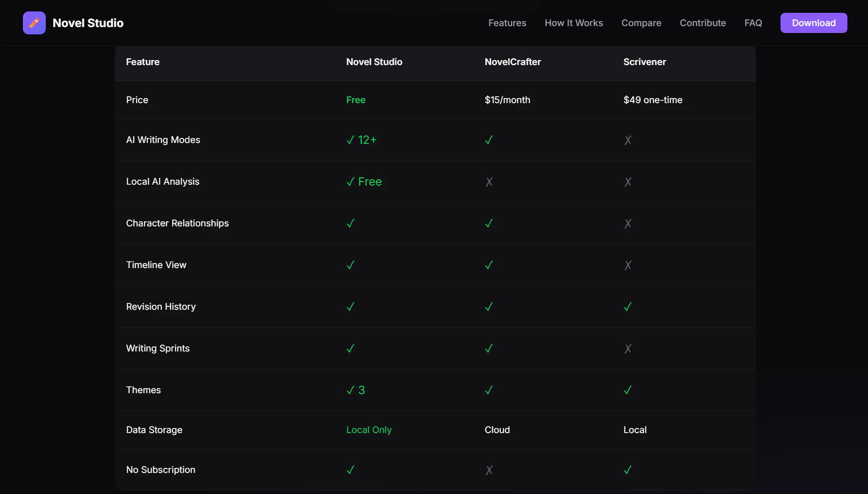Click the Scrivener column header
The image size is (868, 494).
(645, 62)
